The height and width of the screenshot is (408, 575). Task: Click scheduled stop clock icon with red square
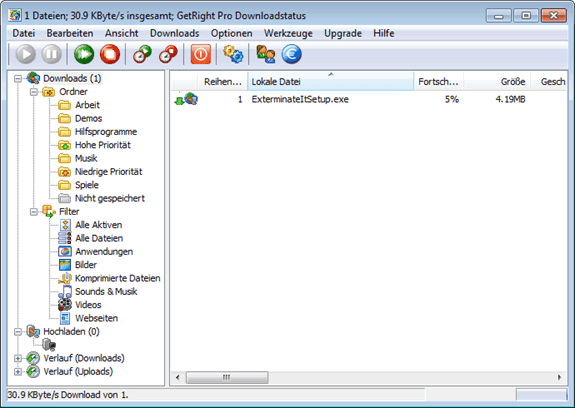(168, 54)
